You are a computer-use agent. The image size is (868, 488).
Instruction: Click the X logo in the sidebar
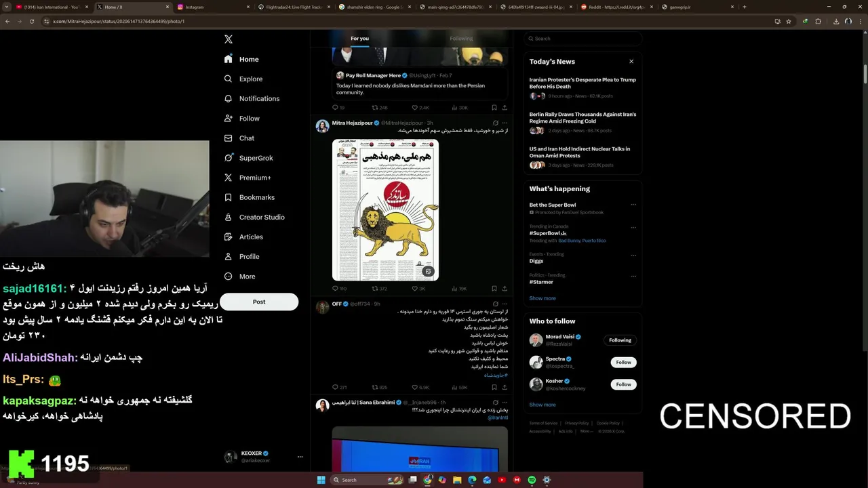(229, 39)
